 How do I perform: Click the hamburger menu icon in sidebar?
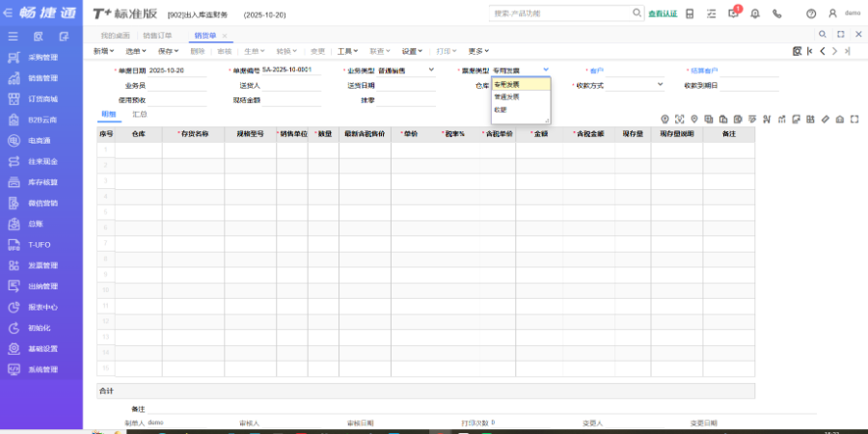pos(14,36)
